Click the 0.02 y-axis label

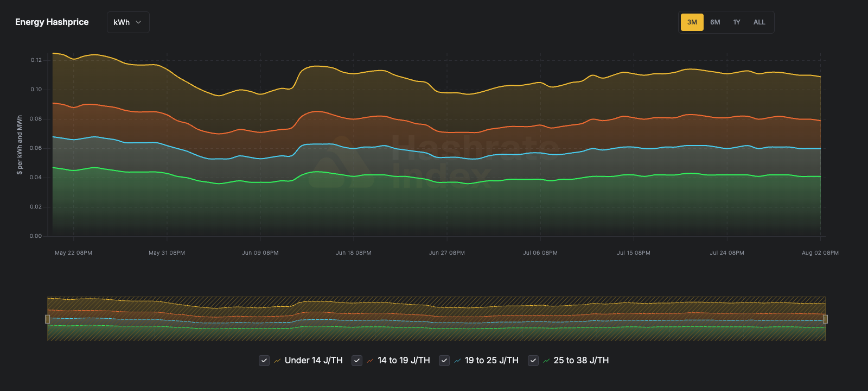coord(36,207)
